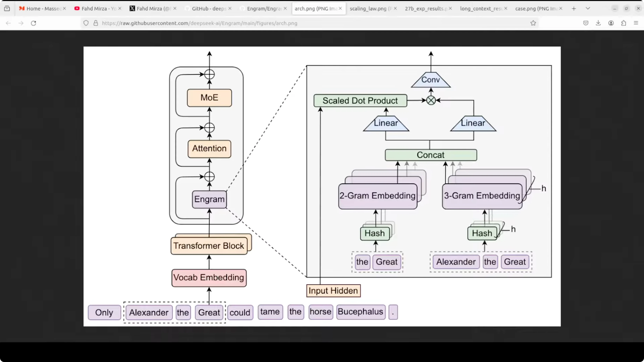Image resolution: width=644 pixels, height=362 pixels.
Task: Expand the list all tabs dropdown
Action: [x=588, y=9]
